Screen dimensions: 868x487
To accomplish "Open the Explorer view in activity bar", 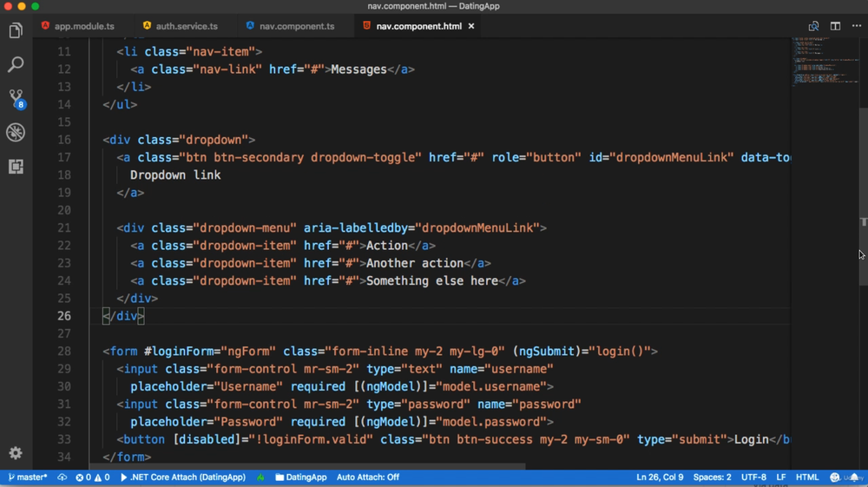I will pos(16,31).
